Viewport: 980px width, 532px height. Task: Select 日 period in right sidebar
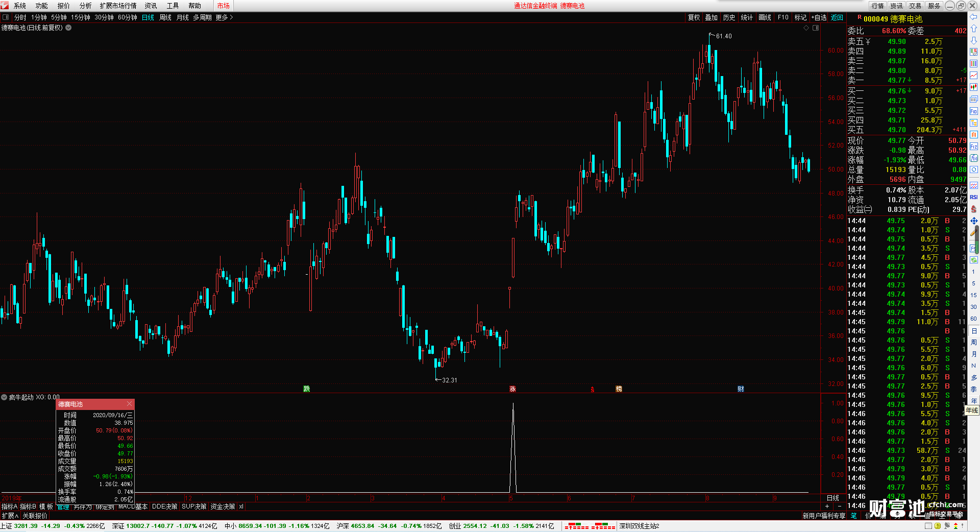[x=973, y=331]
